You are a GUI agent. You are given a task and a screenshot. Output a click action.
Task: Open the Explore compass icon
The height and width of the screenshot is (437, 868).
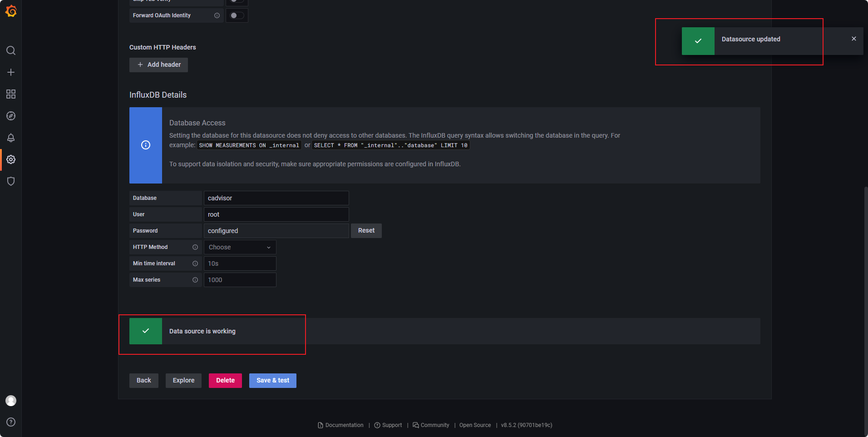(11, 116)
